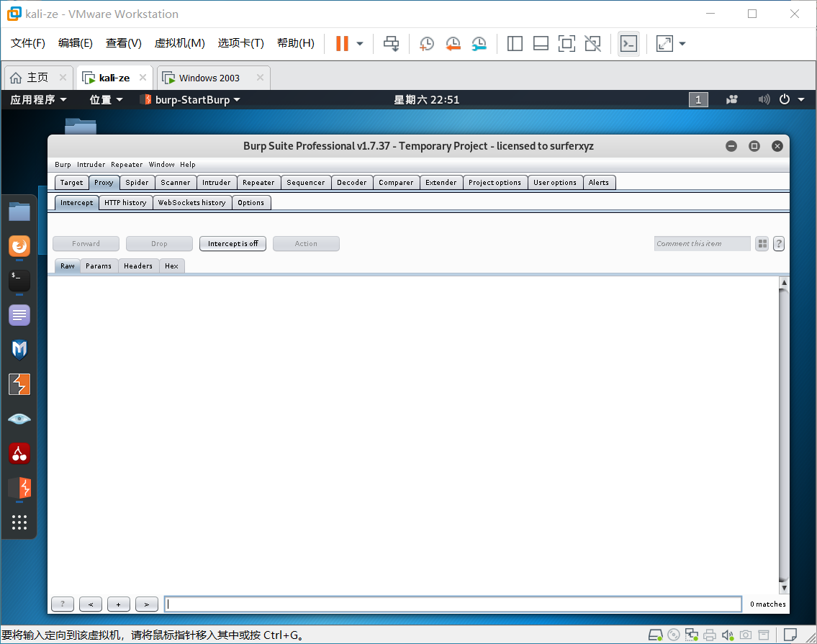The image size is (817, 644).
Task: Take a snapshot using the VMware toolbar
Action: 426,44
